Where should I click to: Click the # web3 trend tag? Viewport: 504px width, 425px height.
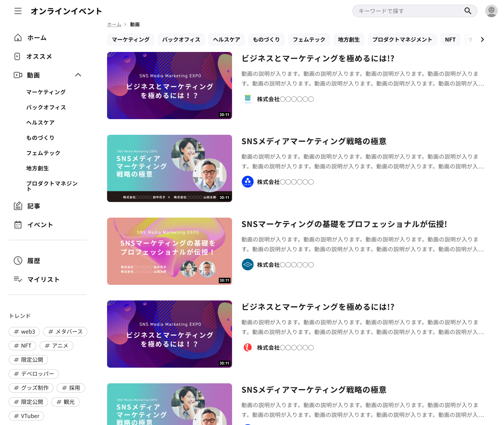[x=24, y=332]
